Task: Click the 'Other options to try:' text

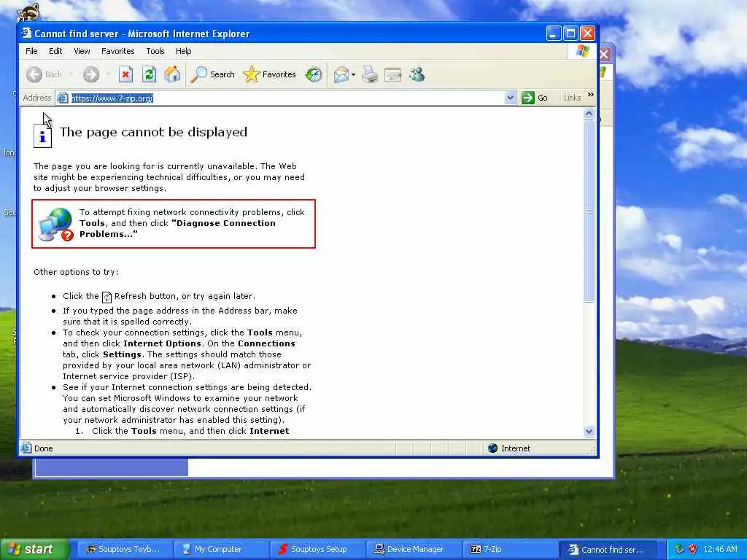Action: pos(76,272)
